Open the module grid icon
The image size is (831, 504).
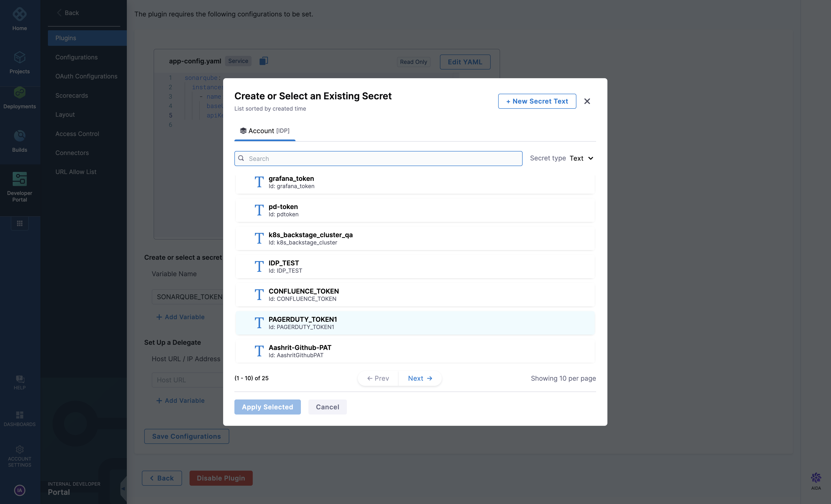[x=19, y=223]
